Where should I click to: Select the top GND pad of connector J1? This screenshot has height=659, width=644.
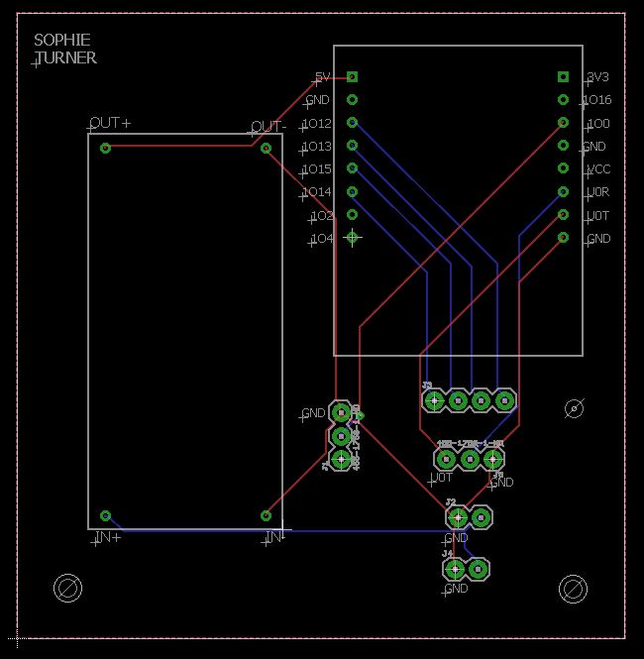click(x=341, y=412)
